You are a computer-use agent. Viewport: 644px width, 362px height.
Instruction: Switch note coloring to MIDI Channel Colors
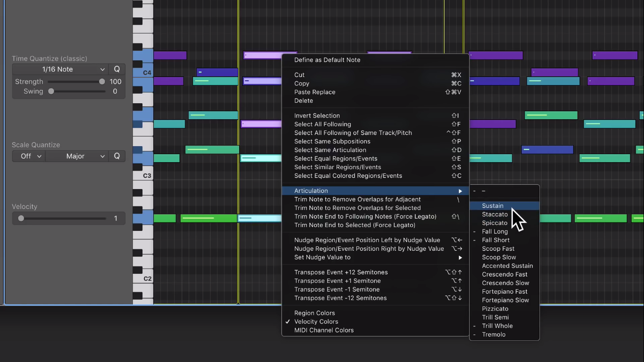375,330
